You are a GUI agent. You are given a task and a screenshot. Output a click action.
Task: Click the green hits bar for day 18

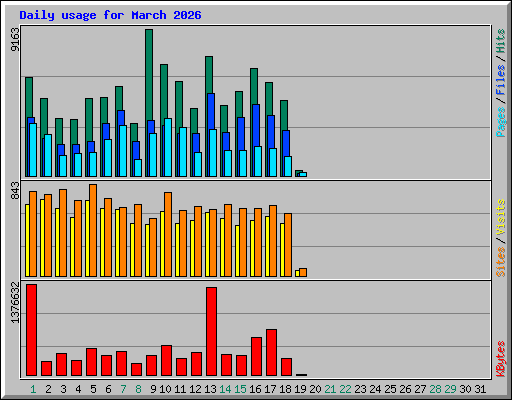(284, 115)
